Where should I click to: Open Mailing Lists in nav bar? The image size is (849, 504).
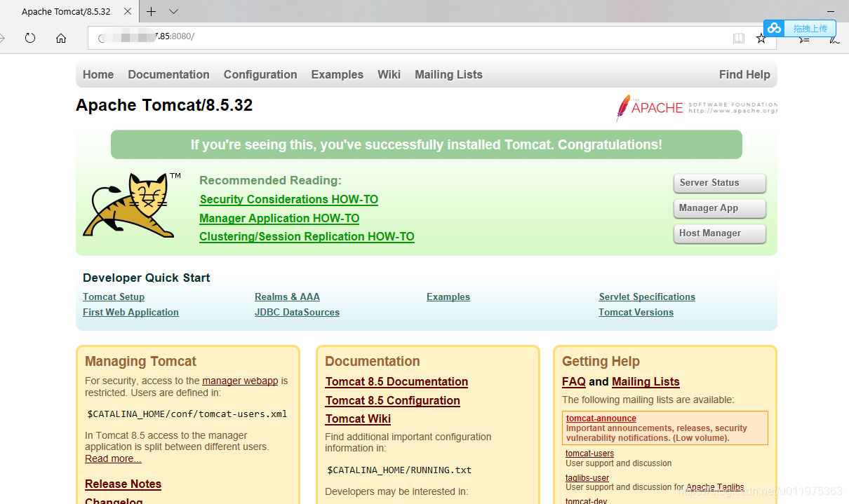pos(448,74)
